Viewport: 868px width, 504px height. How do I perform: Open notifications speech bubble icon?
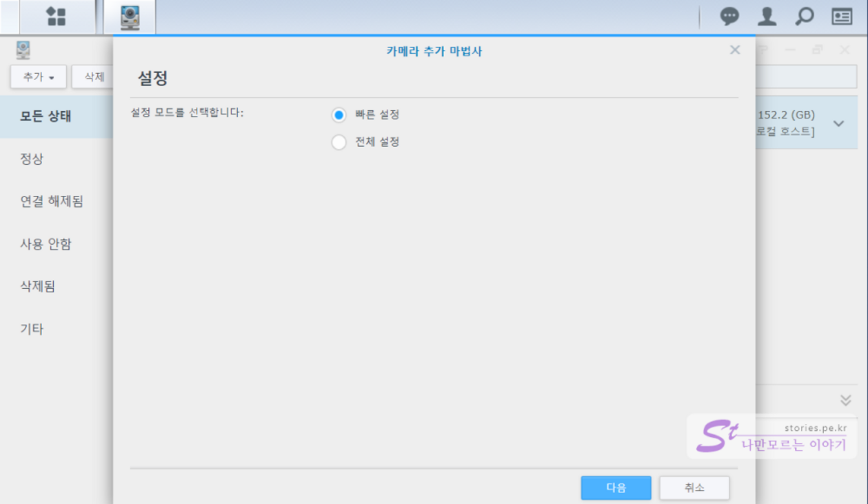pyautogui.click(x=729, y=17)
